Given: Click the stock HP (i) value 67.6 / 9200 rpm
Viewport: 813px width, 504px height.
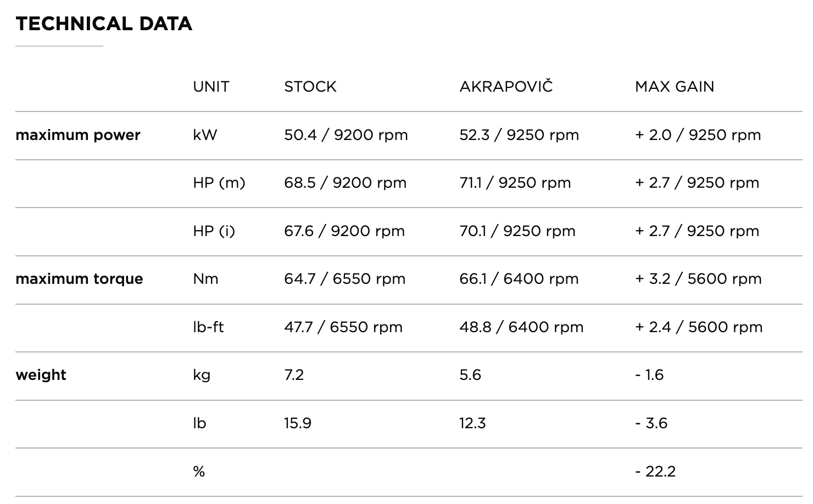Looking at the screenshot, I should click(x=344, y=231).
